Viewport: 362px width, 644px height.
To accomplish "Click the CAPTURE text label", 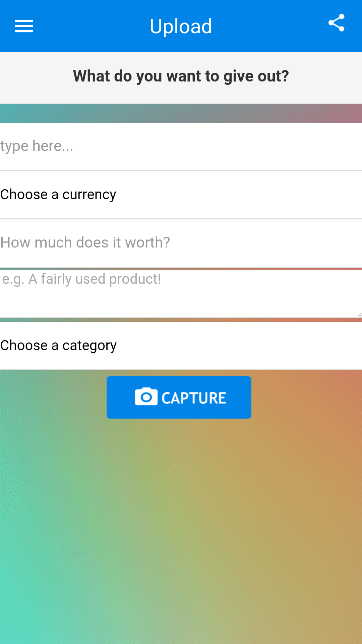I will pos(194,398).
